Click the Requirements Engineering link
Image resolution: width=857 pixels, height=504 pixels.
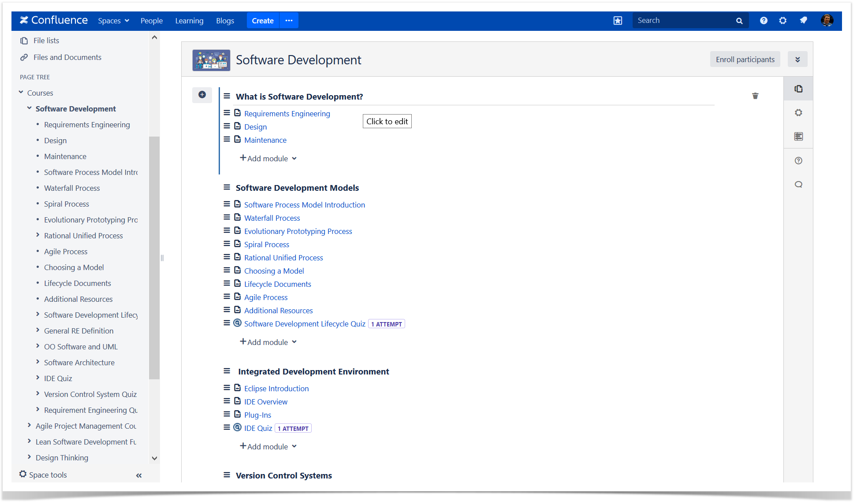click(x=287, y=113)
